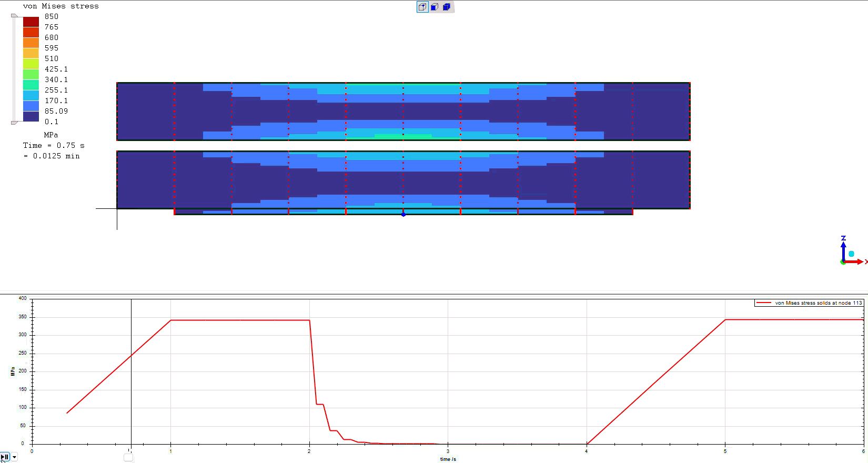
Task: Click the legend value 425.1
Action: click(56, 69)
